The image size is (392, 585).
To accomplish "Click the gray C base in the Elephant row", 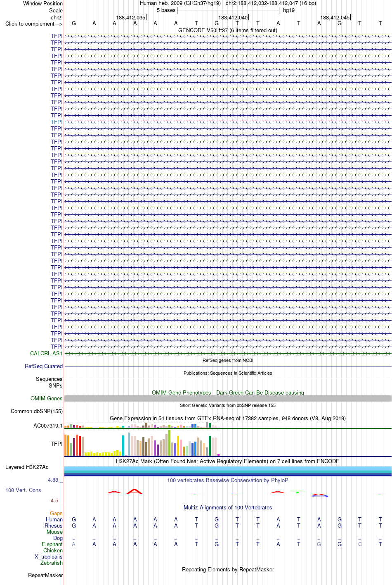I will click(x=360, y=544).
